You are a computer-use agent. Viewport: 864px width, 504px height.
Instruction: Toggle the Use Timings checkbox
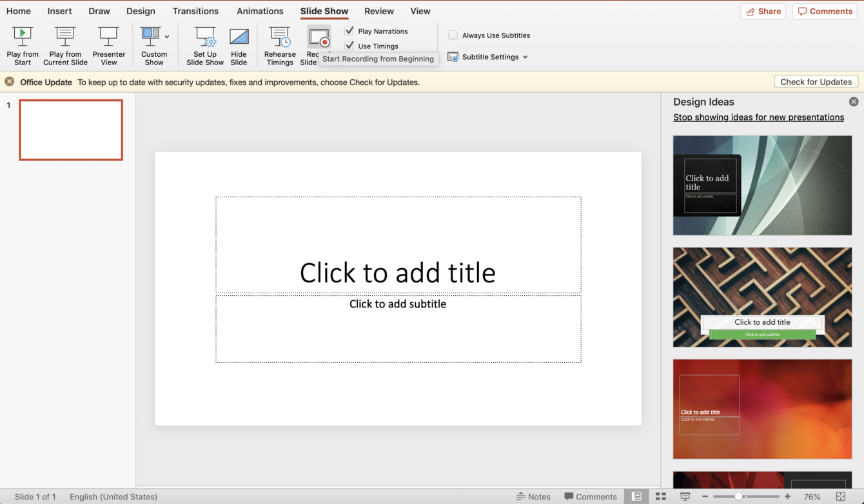tap(349, 46)
